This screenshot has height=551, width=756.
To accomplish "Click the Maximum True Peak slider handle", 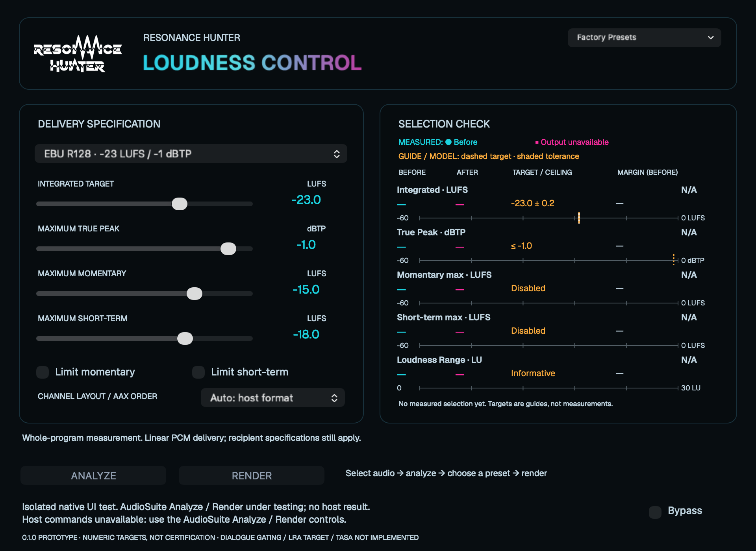I will pos(228,249).
